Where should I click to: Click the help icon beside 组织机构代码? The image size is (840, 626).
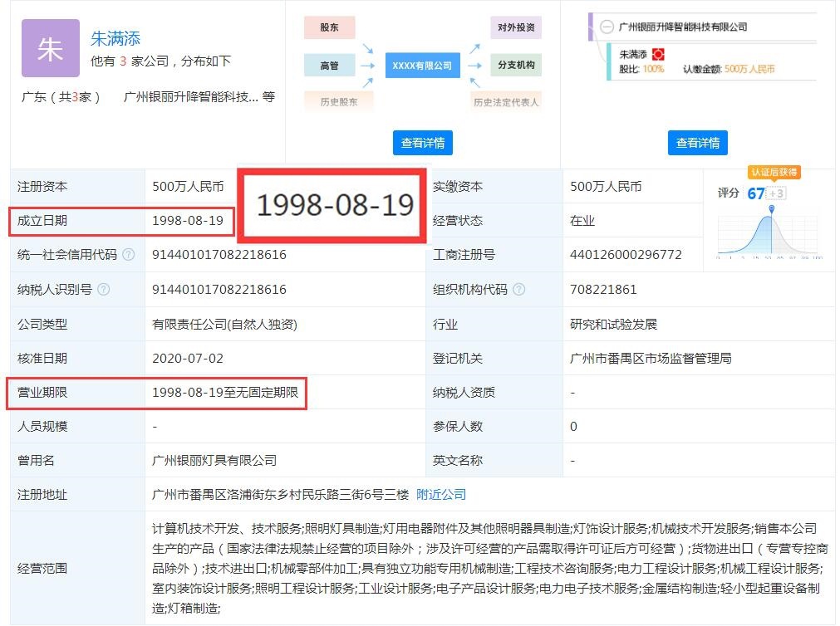coord(520,290)
